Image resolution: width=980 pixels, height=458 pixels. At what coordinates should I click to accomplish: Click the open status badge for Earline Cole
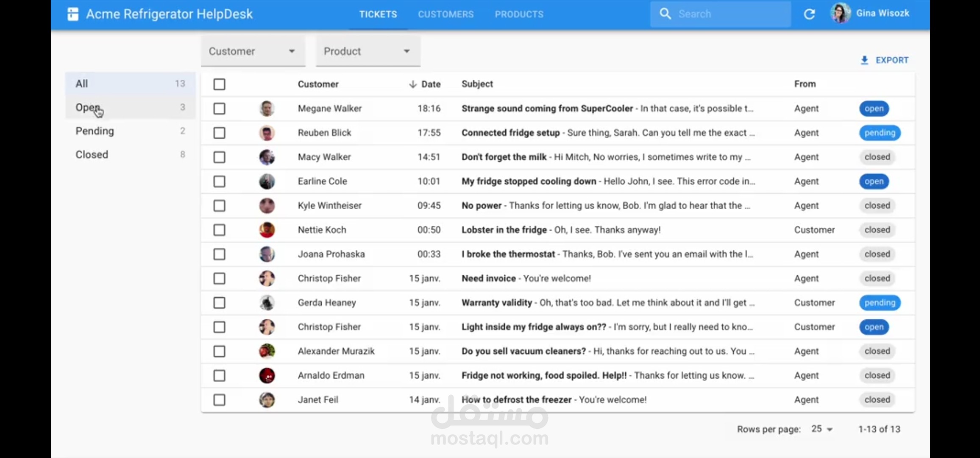(x=874, y=182)
